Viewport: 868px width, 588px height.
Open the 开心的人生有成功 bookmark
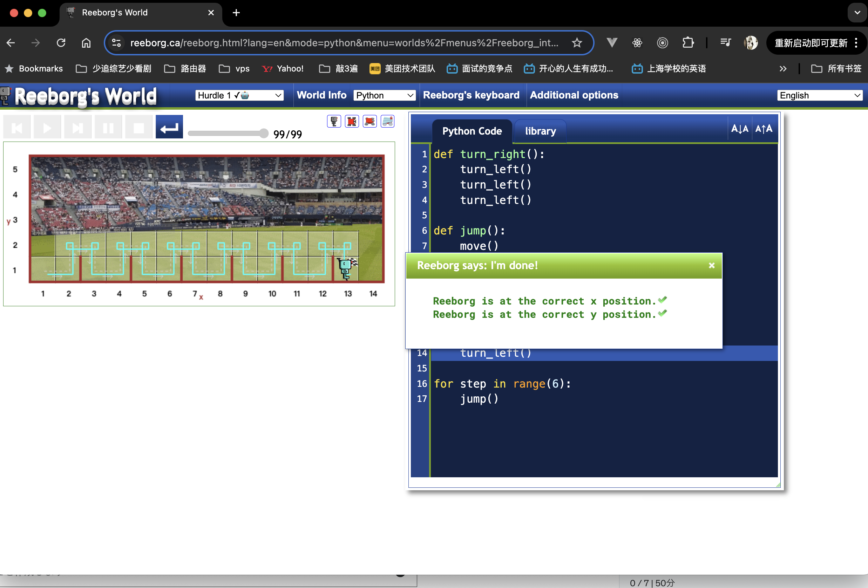(569, 69)
